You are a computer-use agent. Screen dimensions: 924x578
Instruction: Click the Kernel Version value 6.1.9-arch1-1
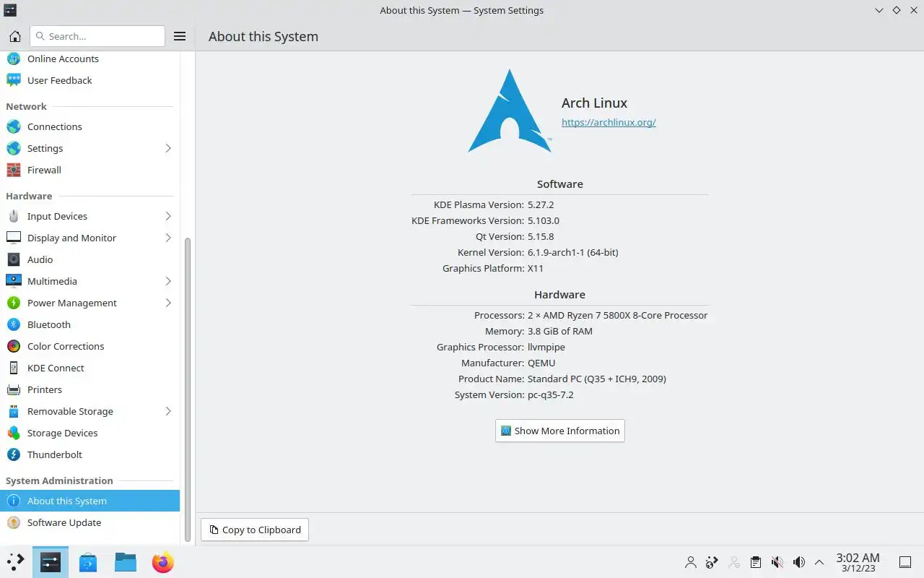[572, 252]
